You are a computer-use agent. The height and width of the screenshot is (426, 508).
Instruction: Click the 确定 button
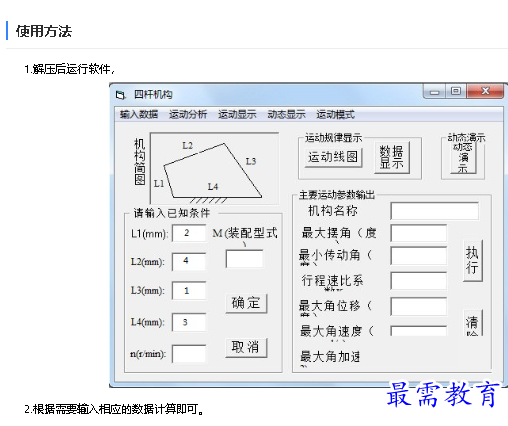point(246,303)
